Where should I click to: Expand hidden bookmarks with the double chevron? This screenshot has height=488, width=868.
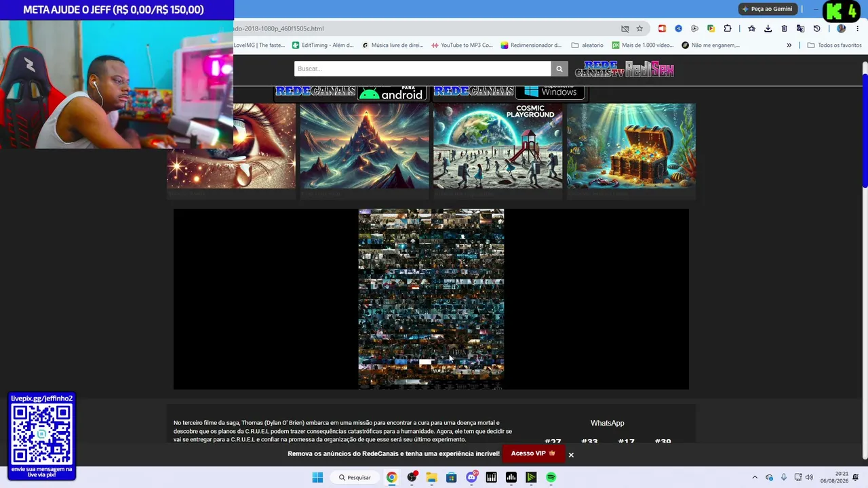[x=789, y=45]
